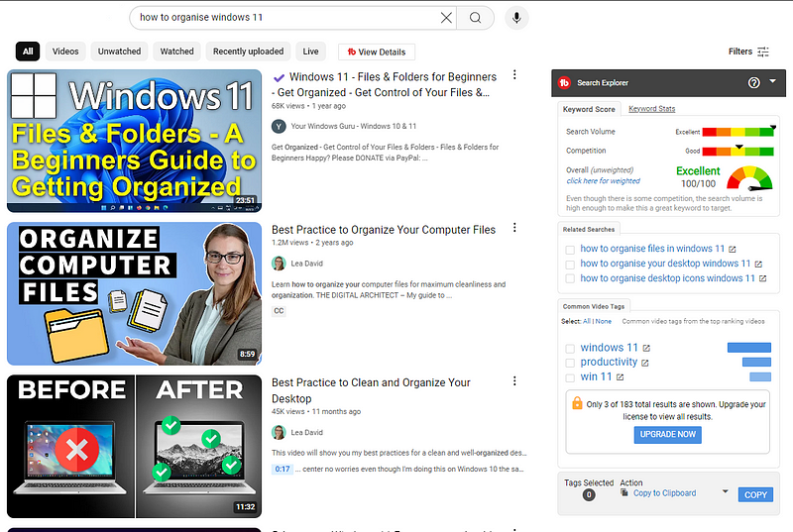Open 'Best Practice to Clean and Organize Your Desktop' title

point(371,390)
